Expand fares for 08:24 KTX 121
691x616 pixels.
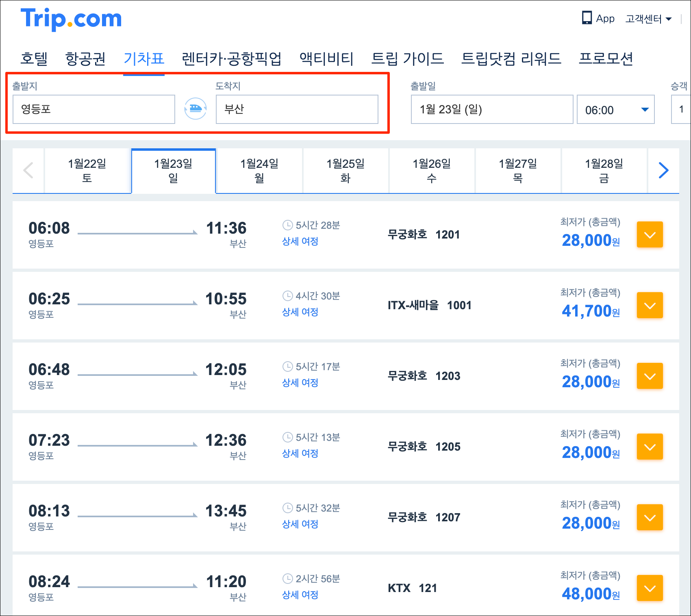(x=650, y=588)
